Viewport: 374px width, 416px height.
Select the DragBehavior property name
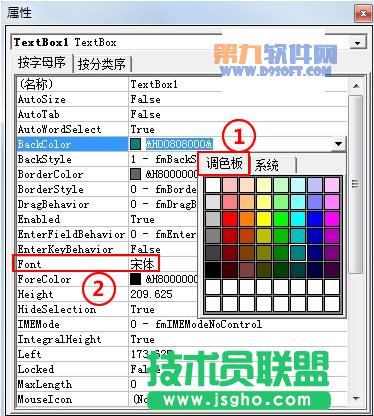(x=53, y=204)
